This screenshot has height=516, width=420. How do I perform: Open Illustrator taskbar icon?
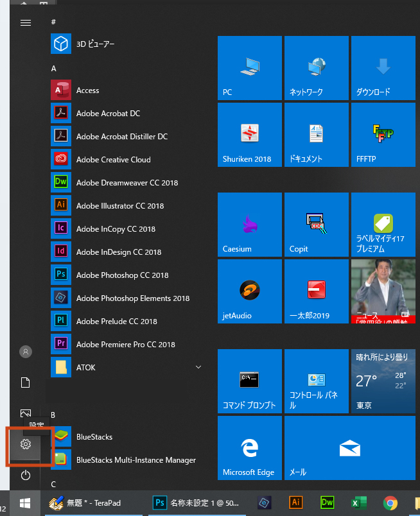(x=295, y=503)
